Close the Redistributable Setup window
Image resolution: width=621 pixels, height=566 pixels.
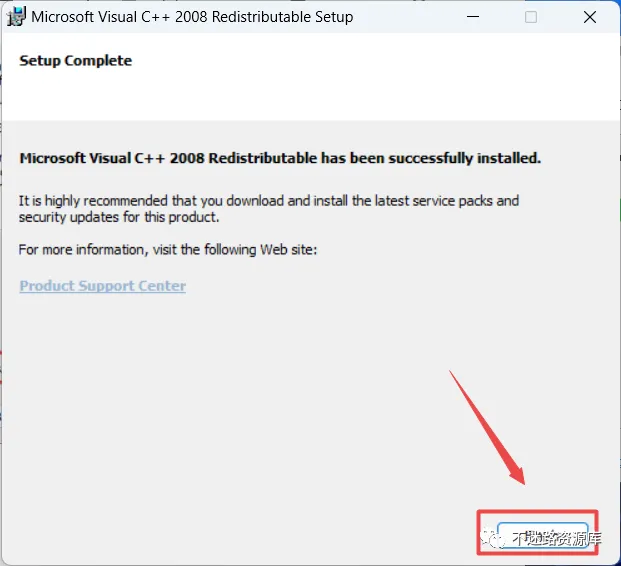point(590,17)
